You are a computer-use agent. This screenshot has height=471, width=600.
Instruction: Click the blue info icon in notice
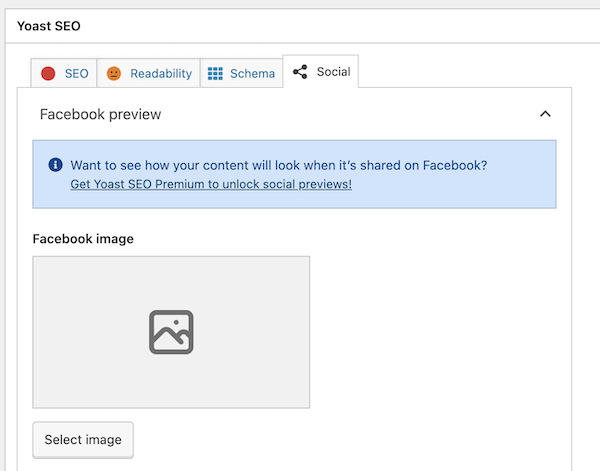point(55,165)
